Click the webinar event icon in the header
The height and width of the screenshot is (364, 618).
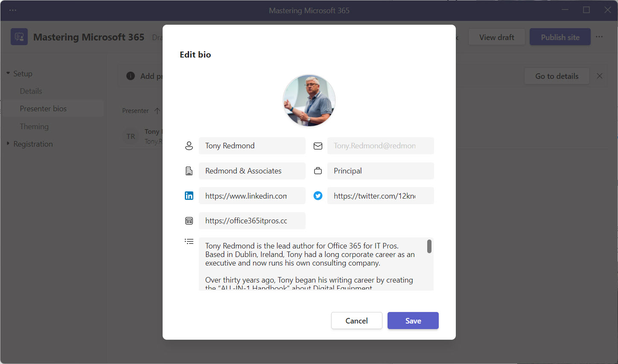tap(19, 37)
